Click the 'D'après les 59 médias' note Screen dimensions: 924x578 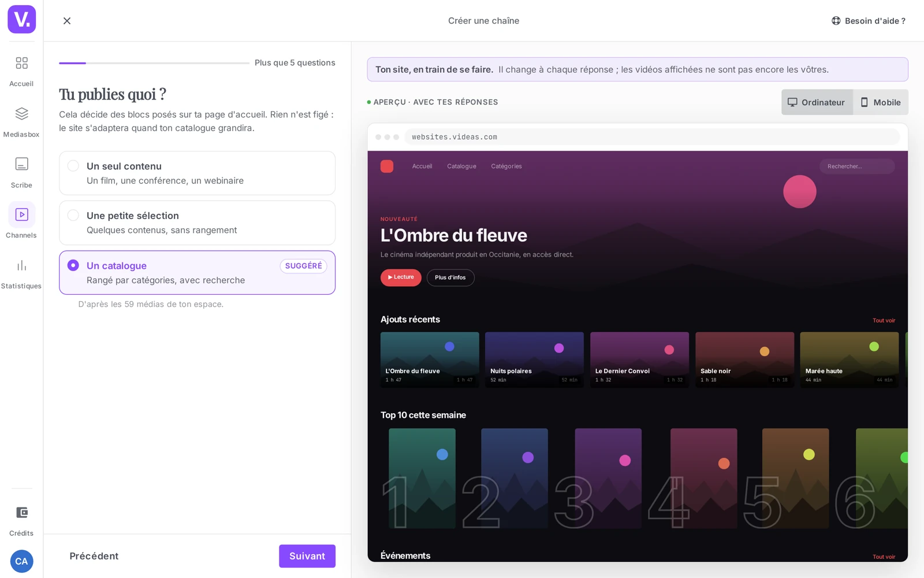[151, 304]
